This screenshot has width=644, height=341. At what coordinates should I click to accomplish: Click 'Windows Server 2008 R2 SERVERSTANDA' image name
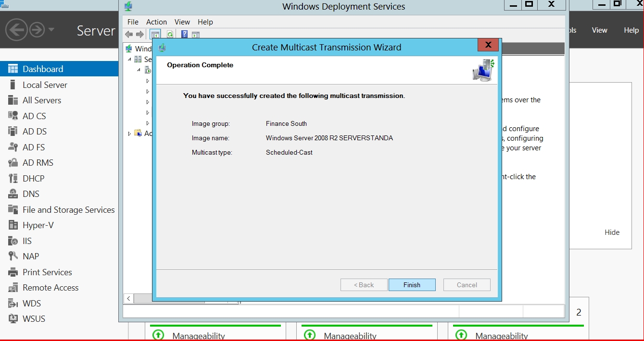[329, 138]
